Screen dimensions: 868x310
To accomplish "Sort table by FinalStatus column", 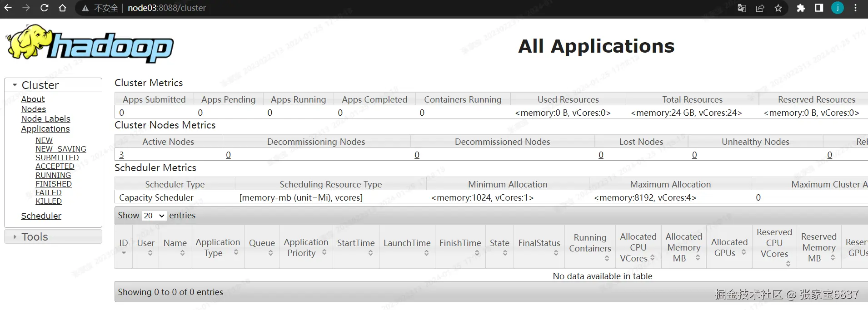I will [x=539, y=246].
